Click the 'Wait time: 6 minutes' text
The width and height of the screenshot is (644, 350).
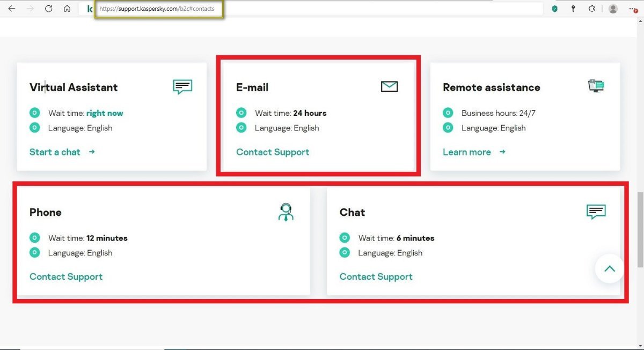tap(397, 238)
